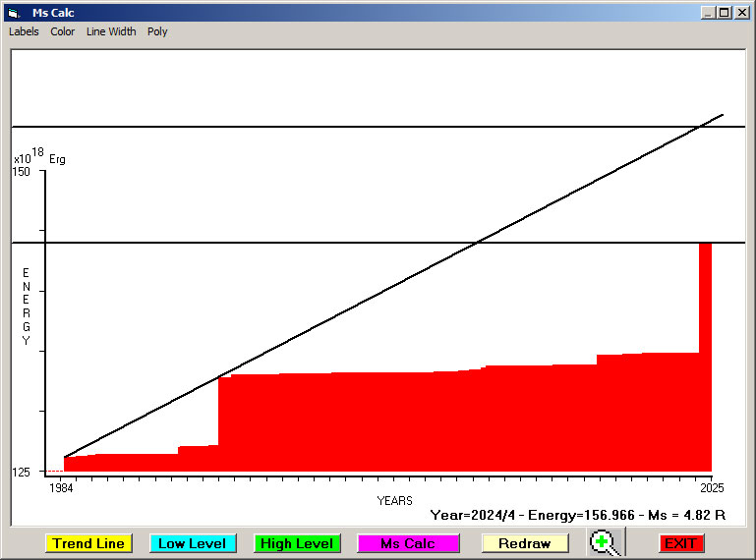Click the magnifier zoom-in icon
This screenshot has width=756, height=560.
(607, 542)
